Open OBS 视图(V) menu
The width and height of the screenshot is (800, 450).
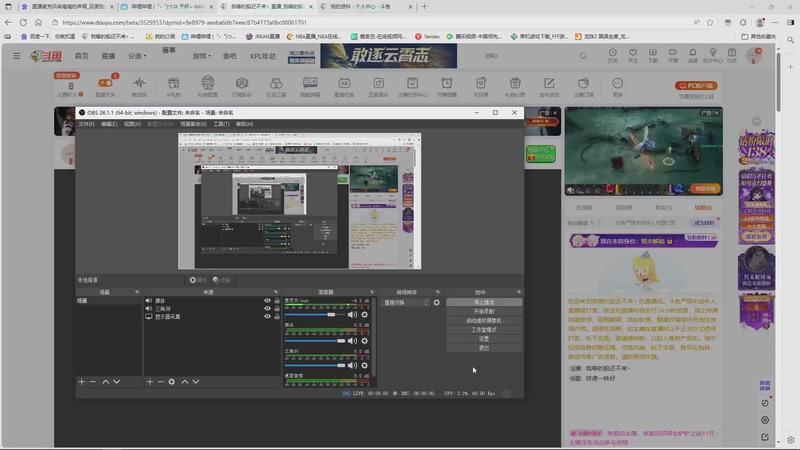point(132,124)
